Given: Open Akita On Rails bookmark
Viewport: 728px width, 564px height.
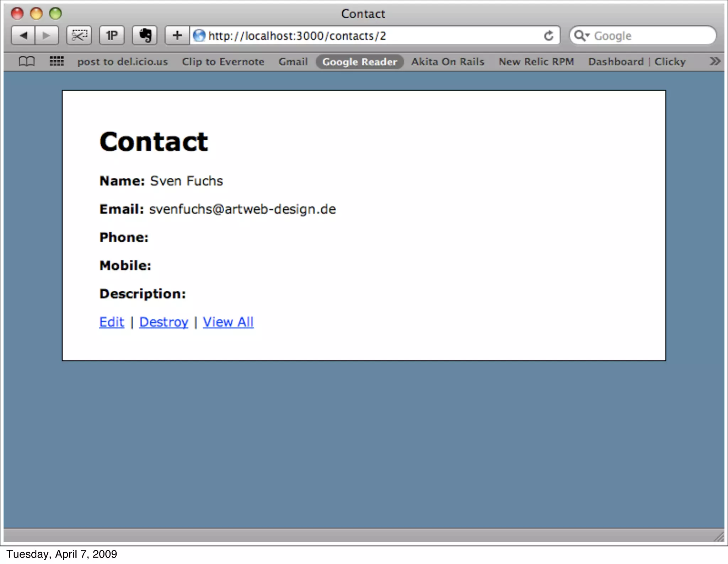Looking at the screenshot, I should pyautogui.click(x=448, y=62).
